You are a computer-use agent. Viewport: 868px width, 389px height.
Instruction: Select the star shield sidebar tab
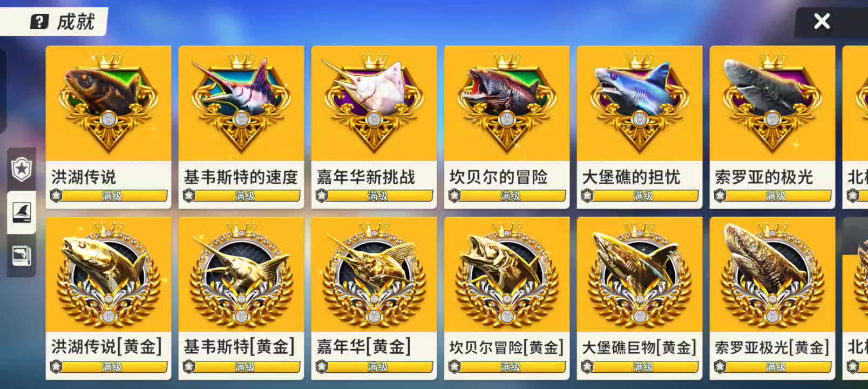(x=22, y=169)
